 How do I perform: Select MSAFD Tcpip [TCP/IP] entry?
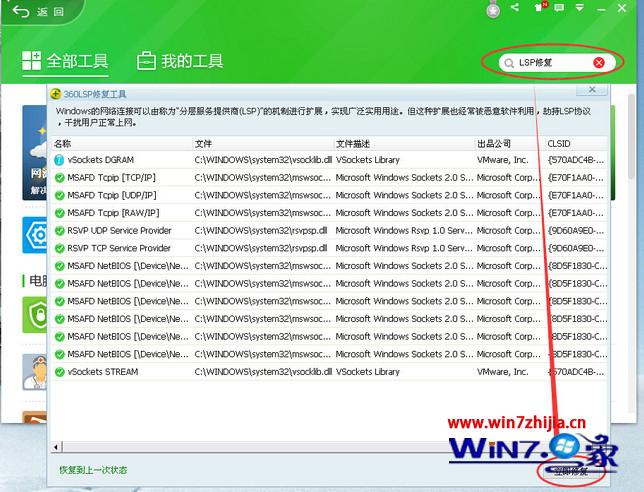(329, 177)
